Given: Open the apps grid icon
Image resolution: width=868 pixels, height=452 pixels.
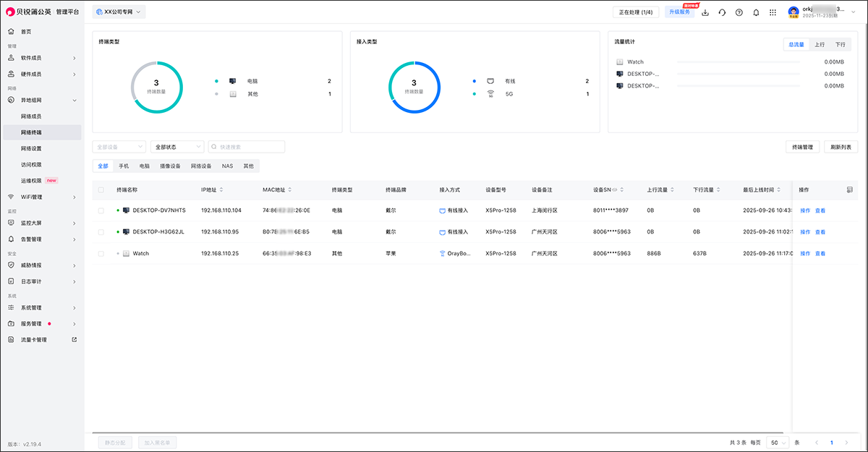Looking at the screenshot, I should (x=773, y=12).
